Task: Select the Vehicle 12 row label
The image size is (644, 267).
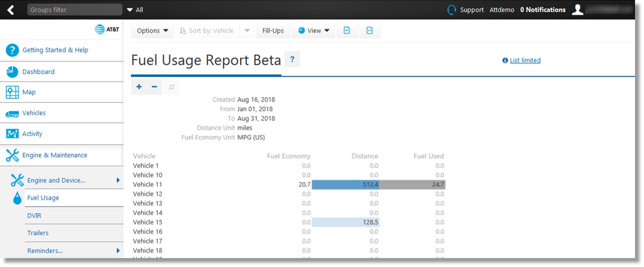Action: point(147,194)
